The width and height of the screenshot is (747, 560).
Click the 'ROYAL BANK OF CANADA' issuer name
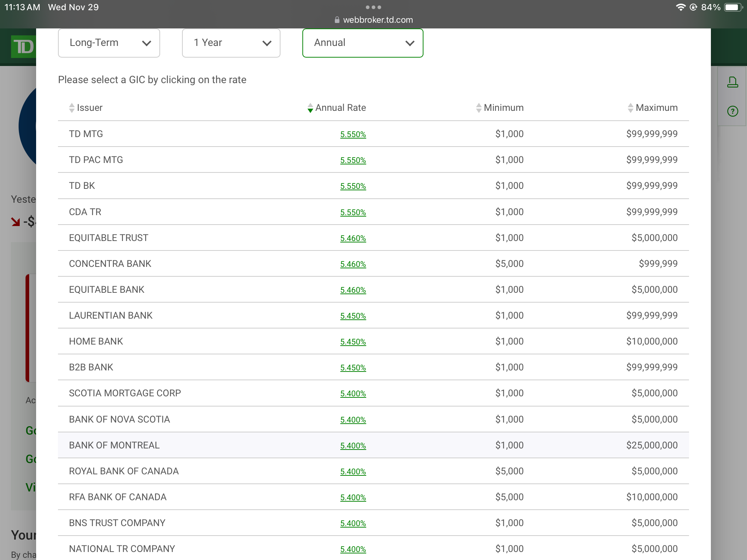(x=124, y=471)
